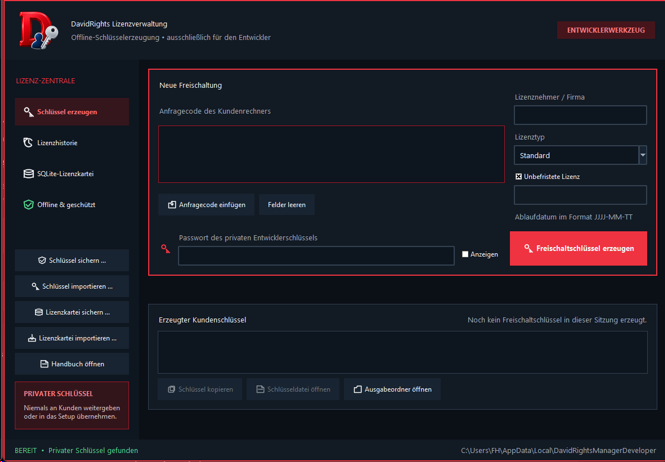
Task: Expand the Lizenztyp dropdown arrow
Action: click(643, 155)
